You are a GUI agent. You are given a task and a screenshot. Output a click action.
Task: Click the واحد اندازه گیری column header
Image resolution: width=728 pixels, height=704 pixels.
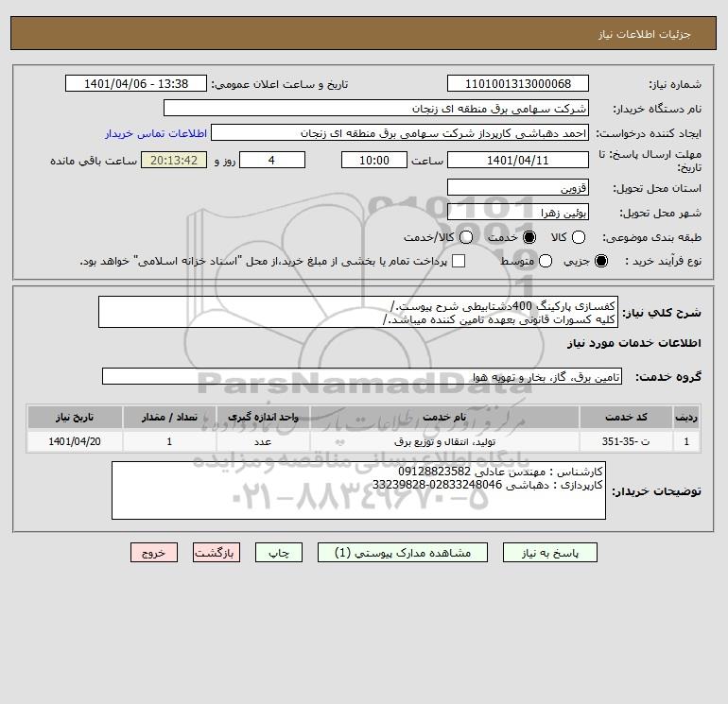point(263,417)
